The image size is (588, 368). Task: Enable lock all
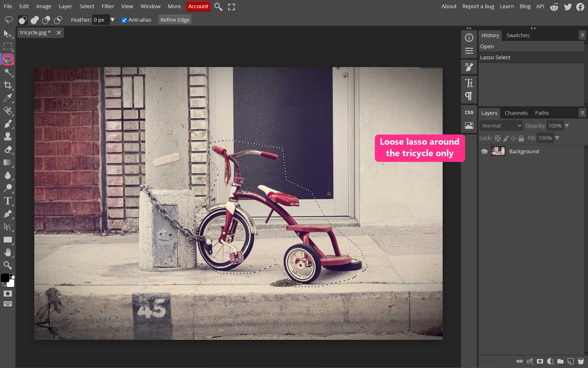pos(521,138)
